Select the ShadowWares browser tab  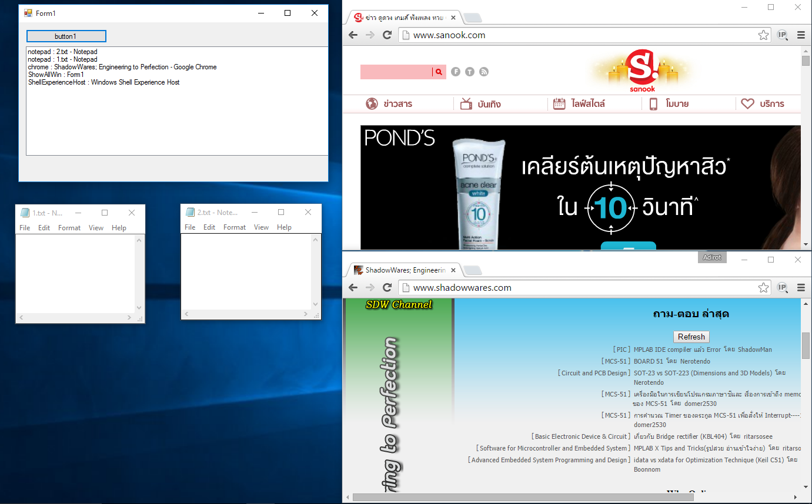(x=403, y=270)
